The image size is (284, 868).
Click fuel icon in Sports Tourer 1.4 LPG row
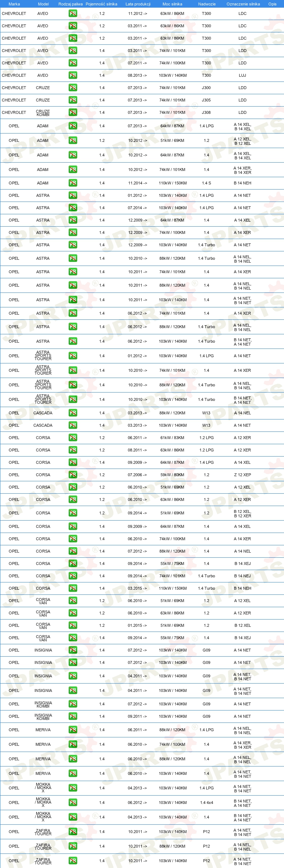point(73,356)
